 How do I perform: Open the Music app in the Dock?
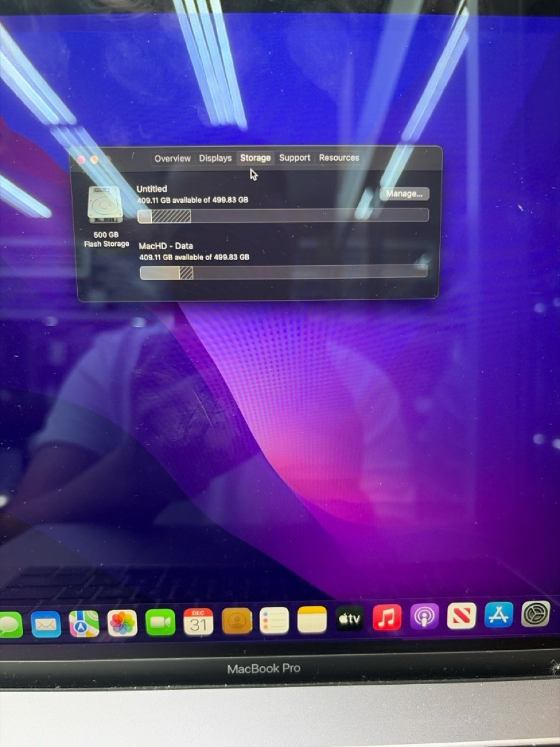387,618
